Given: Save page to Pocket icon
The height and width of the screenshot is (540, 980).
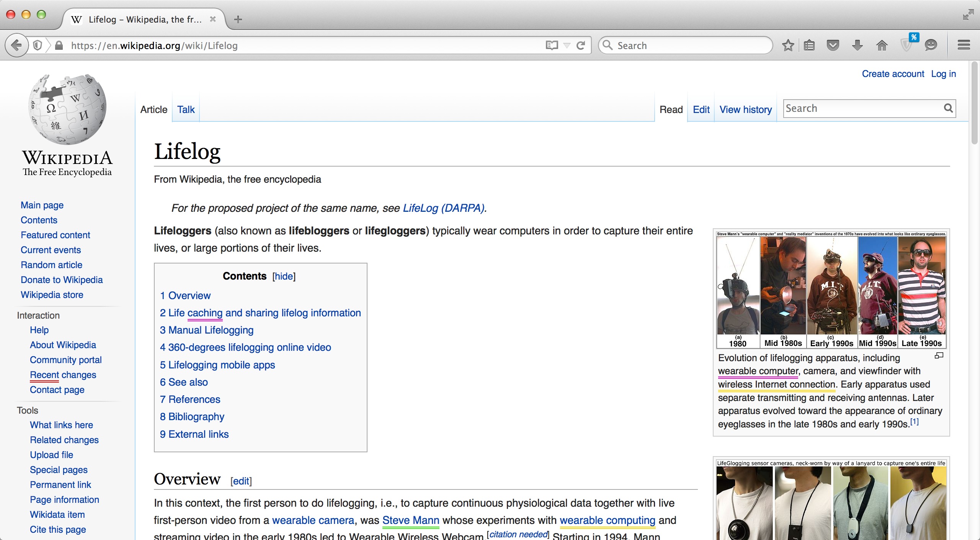Looking at the screenshot, I should click(x=833, y=46).
